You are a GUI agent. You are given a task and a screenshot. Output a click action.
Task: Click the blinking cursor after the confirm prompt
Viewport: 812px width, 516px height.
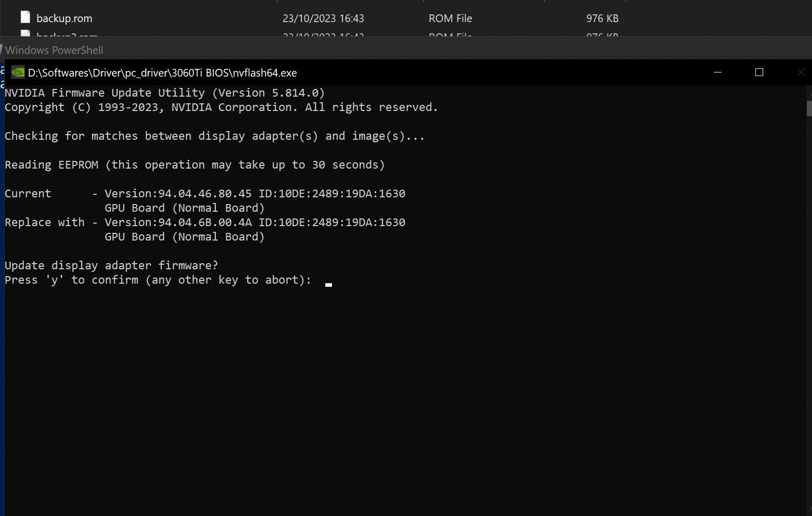click(328, 284)
